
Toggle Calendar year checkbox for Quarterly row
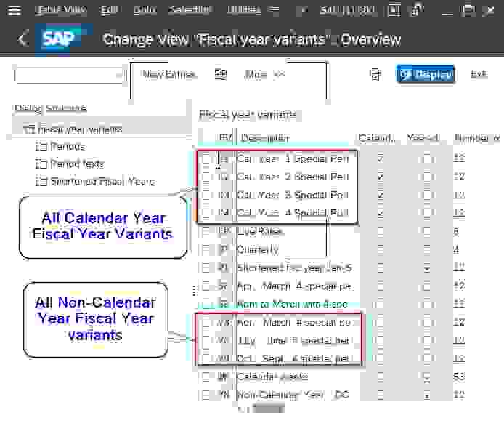coord(381,249)
